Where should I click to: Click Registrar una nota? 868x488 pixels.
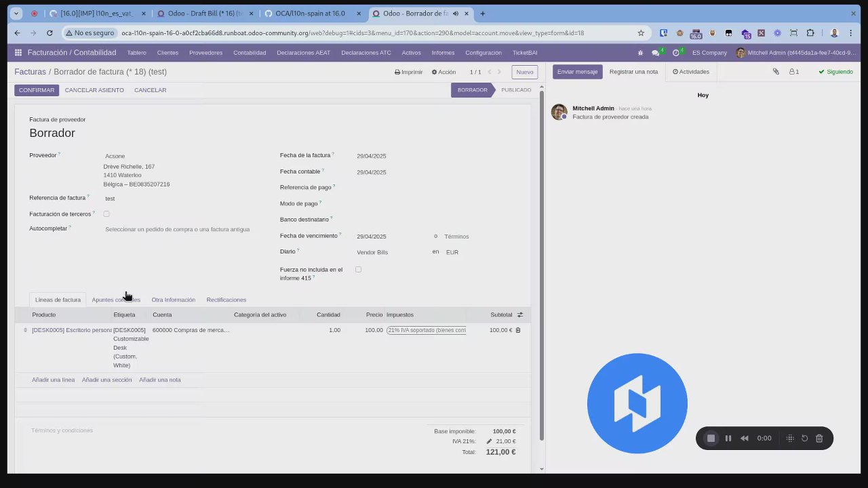[633, 72]
